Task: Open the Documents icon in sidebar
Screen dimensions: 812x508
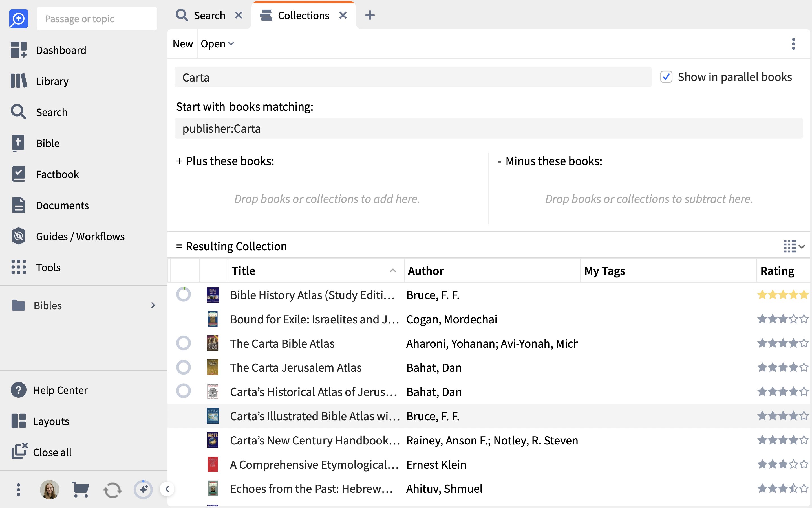Action: (18, 205)
